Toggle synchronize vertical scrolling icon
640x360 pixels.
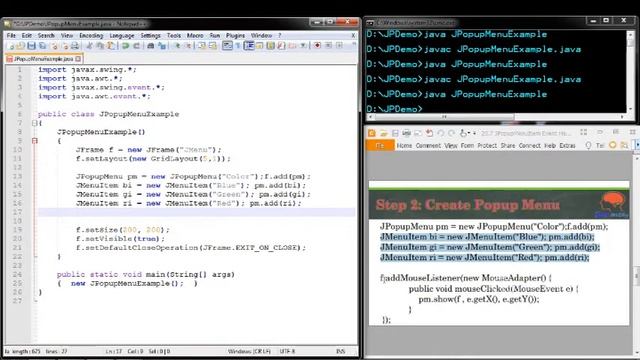click(x=202, y=46)
